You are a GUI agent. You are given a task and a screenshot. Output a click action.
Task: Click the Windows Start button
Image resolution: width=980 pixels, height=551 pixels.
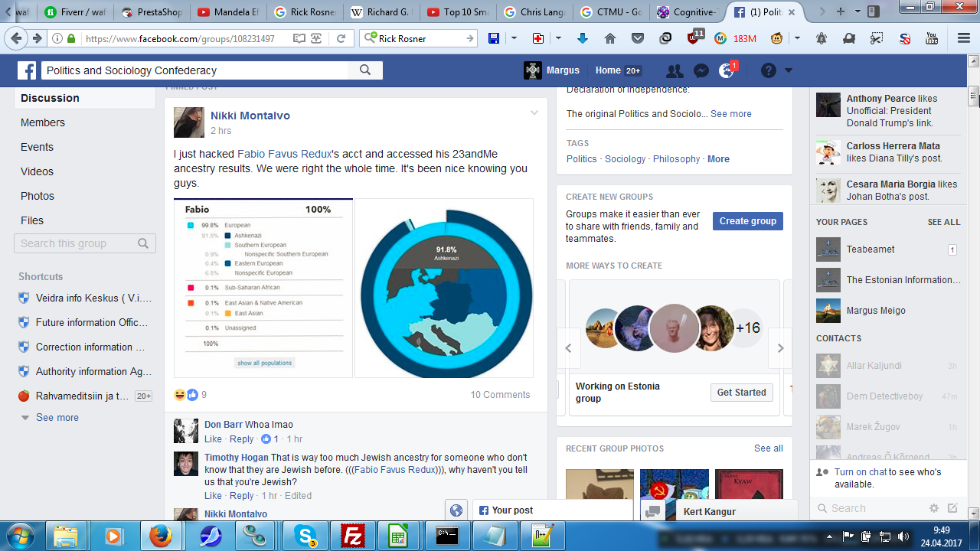point(21,535)
